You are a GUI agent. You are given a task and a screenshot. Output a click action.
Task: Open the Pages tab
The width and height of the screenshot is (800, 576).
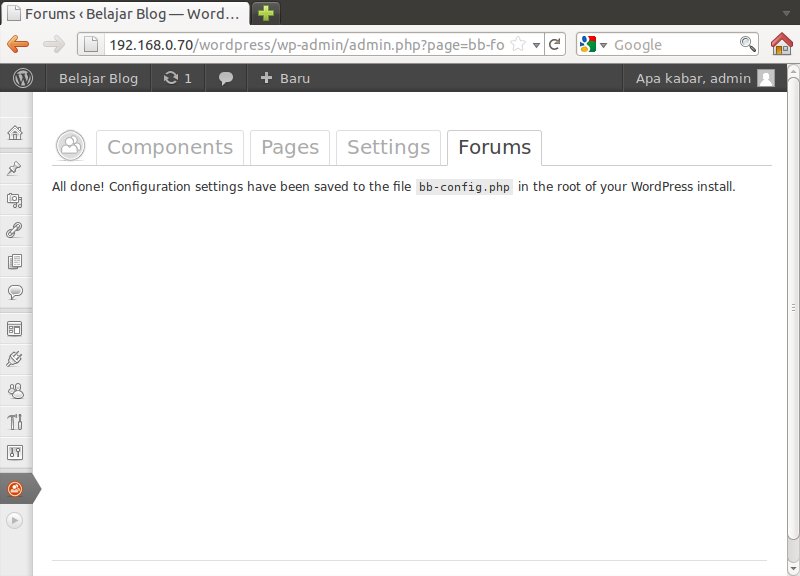290,147
